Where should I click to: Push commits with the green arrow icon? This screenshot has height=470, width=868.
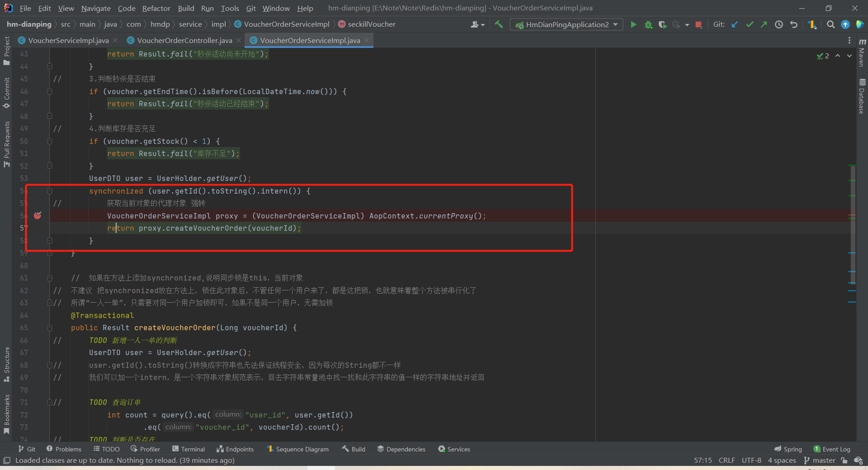(764, 24)
